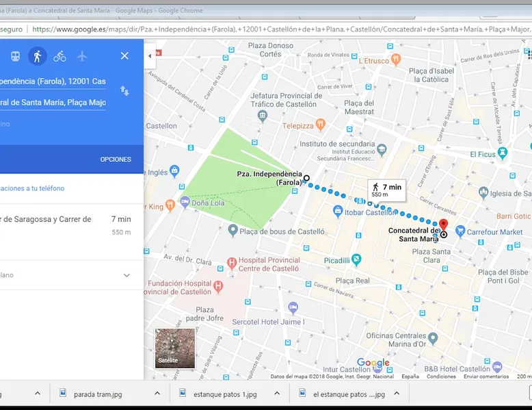
Task: Open the Inglés shopping bag marker
Action: (x=174, y=171)
